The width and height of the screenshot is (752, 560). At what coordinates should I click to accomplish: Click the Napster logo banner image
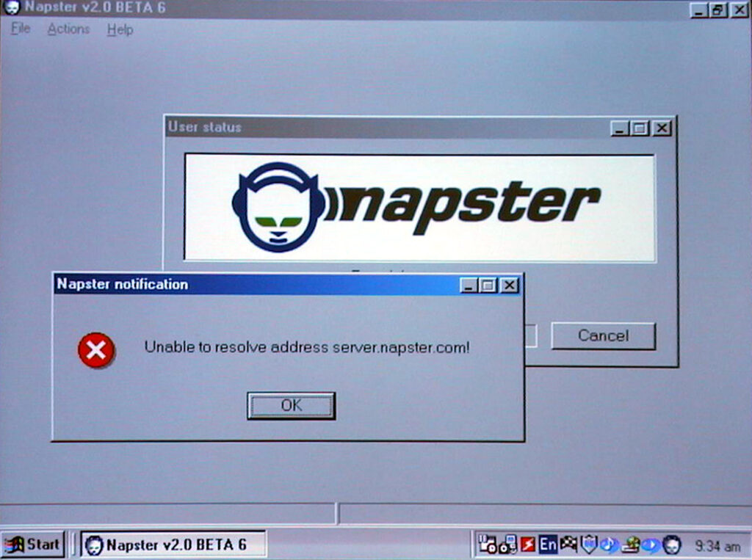pyautogui.click(x=419, y=207)
